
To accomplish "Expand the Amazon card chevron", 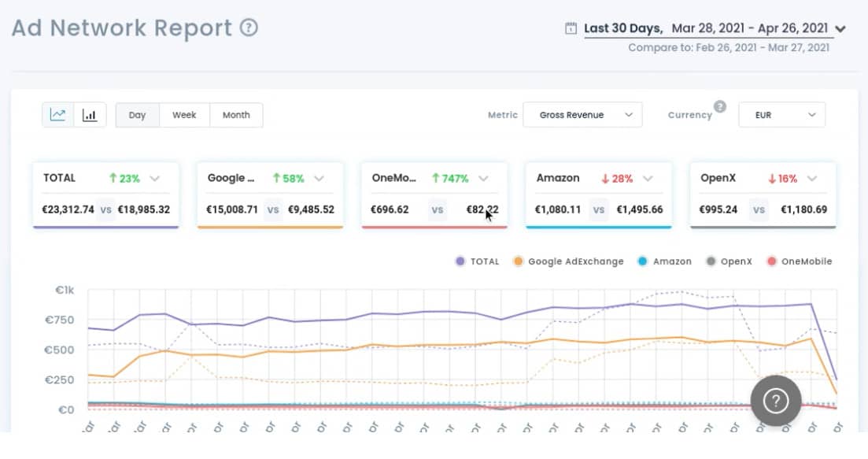I will click(x=648, y=178).
